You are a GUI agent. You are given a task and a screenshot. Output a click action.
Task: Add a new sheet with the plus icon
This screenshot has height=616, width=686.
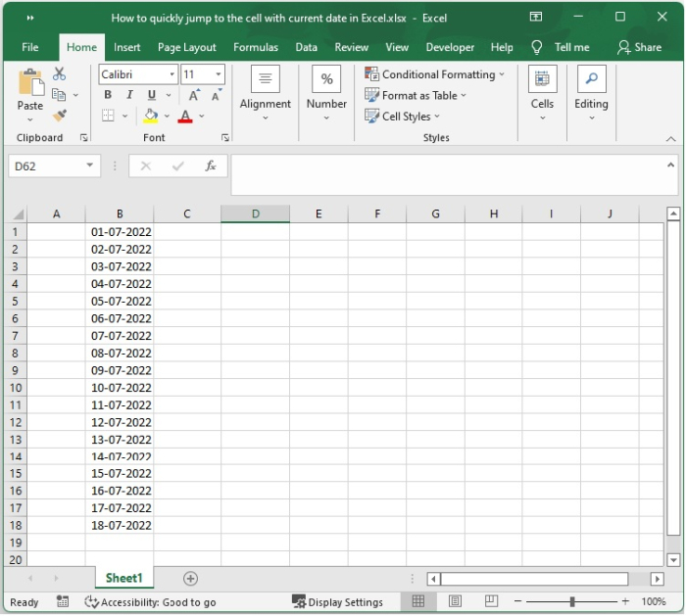pyautogui.click(x=191, y=579)
